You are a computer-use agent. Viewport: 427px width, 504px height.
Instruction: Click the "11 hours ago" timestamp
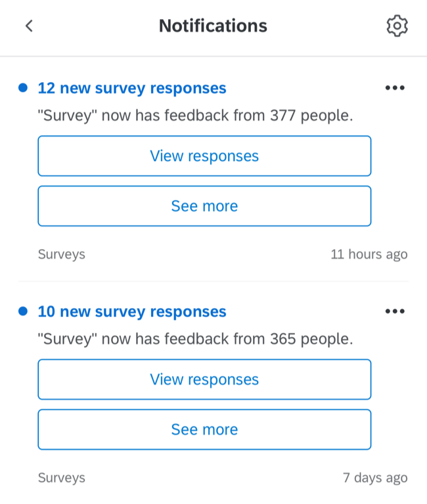pos(369,254)
